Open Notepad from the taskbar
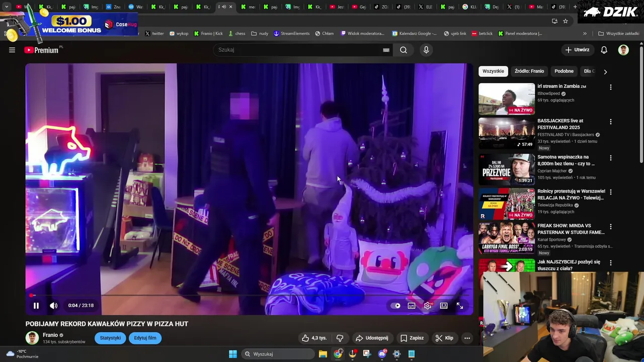The image size is (644, 362). pyautogui.click(x=412, y=354)
